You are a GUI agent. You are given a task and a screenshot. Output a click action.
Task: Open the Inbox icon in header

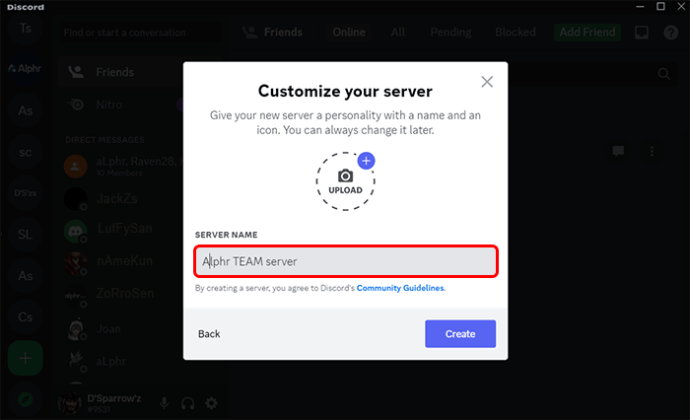(642, 32)
